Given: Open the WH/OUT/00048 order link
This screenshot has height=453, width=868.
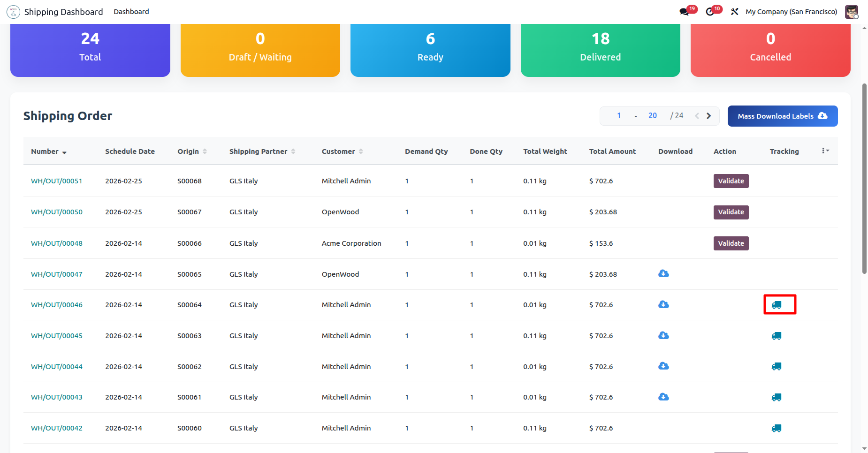Looking at the screenshot, I should coord(57,243).
